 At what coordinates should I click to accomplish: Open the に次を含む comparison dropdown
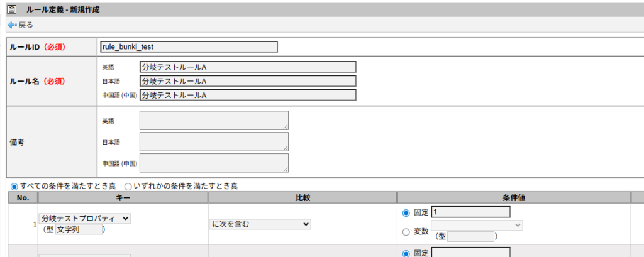[x=260, y=224]
